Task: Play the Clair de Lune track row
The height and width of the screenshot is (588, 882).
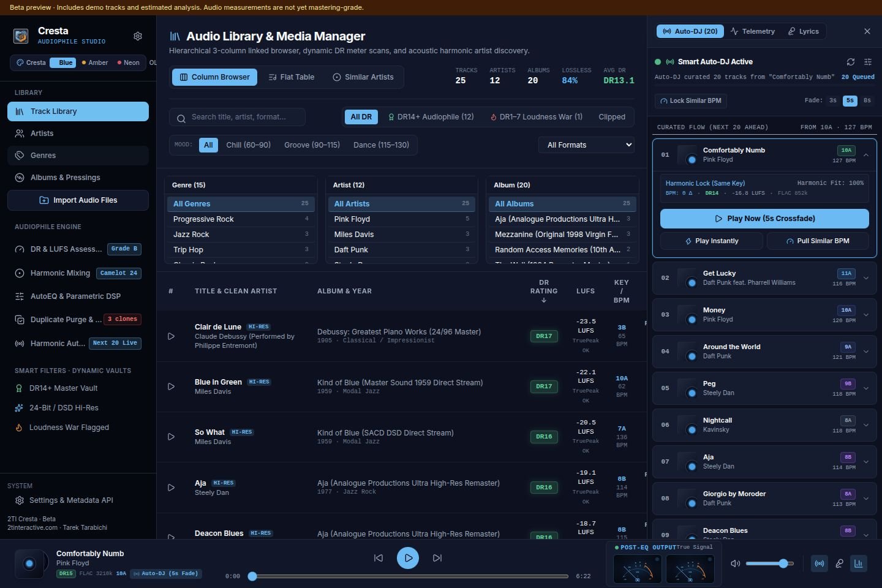Action: (171, 336)
